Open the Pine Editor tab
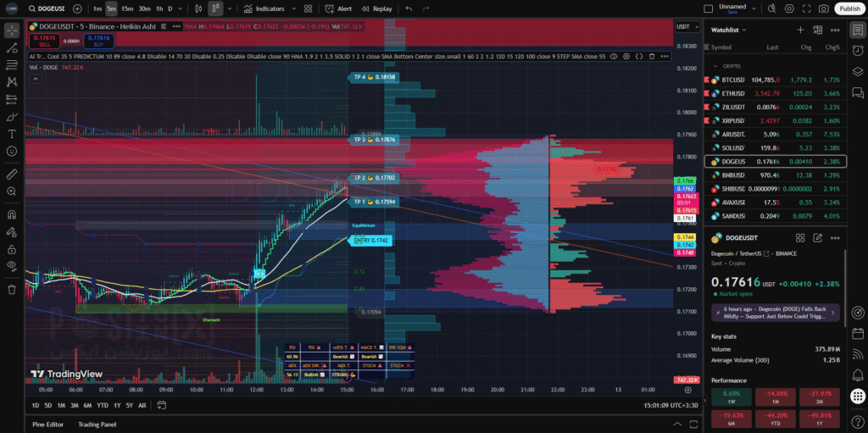 pos(47,425)
